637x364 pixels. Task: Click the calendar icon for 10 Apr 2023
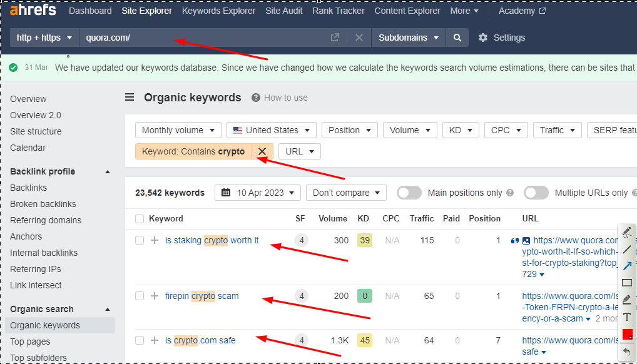[226, 193]
